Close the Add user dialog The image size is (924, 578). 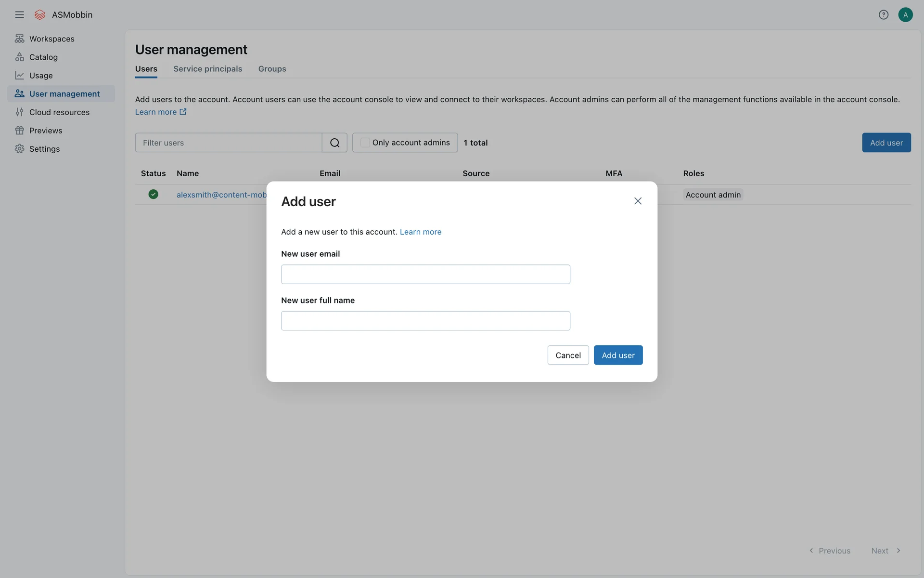(x=638, y=201)
